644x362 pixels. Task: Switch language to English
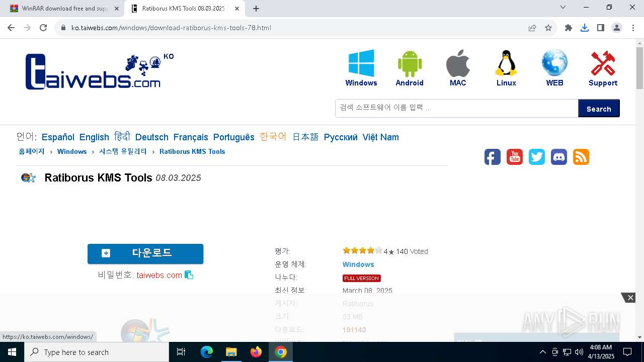94,137
